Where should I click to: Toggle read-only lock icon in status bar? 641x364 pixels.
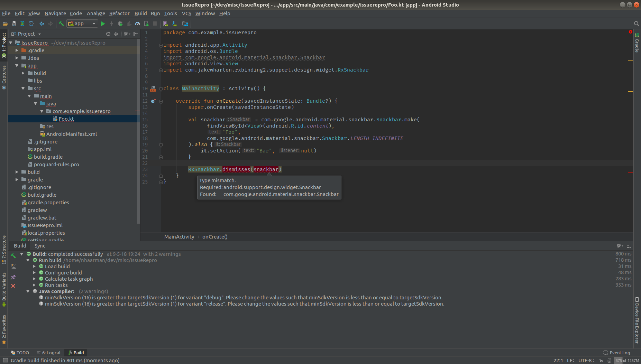[601, 361]
